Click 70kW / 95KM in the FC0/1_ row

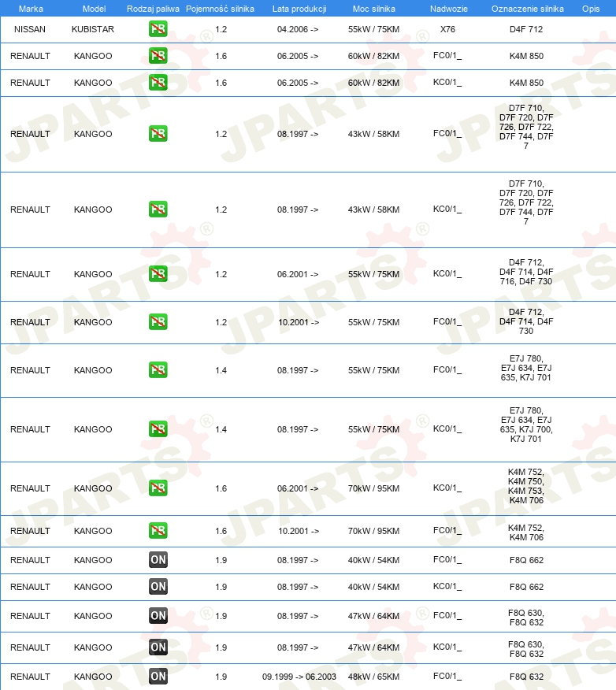pos(373,531)
